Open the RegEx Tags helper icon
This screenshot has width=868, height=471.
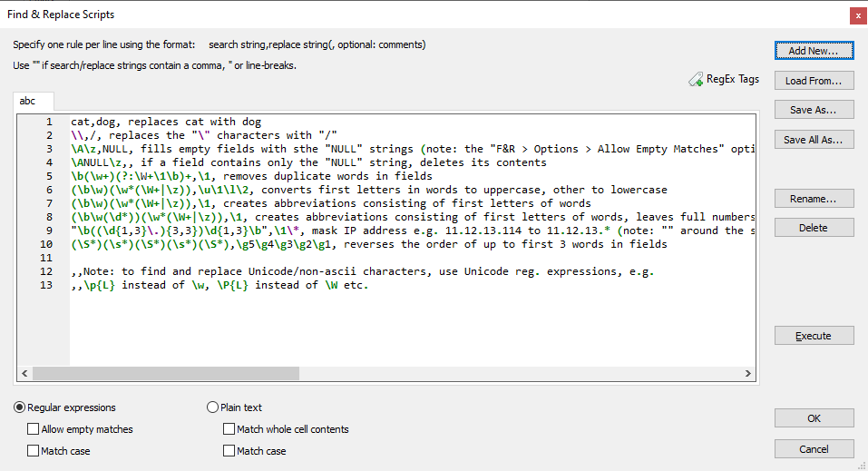point(696,80)
